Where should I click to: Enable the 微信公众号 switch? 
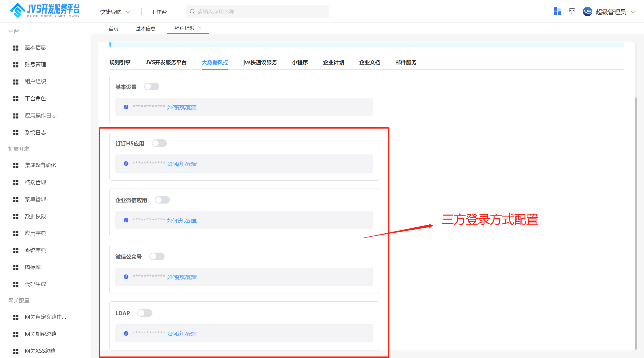point(157,256)
